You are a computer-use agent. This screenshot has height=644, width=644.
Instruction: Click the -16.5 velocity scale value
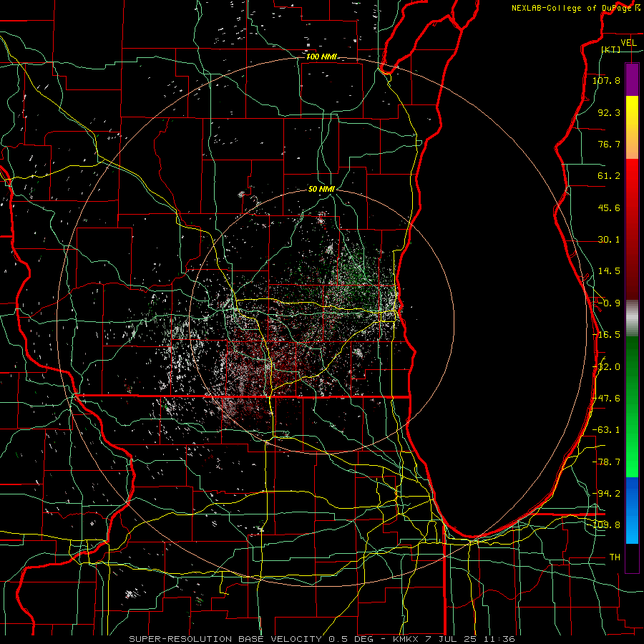coord(606,335)
